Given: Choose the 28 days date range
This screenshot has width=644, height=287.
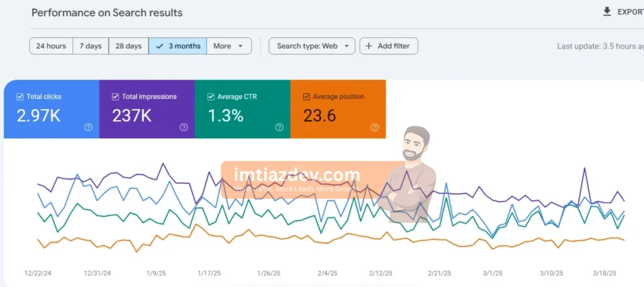Looking at the screenshot, I should click(x=128, y=46).
